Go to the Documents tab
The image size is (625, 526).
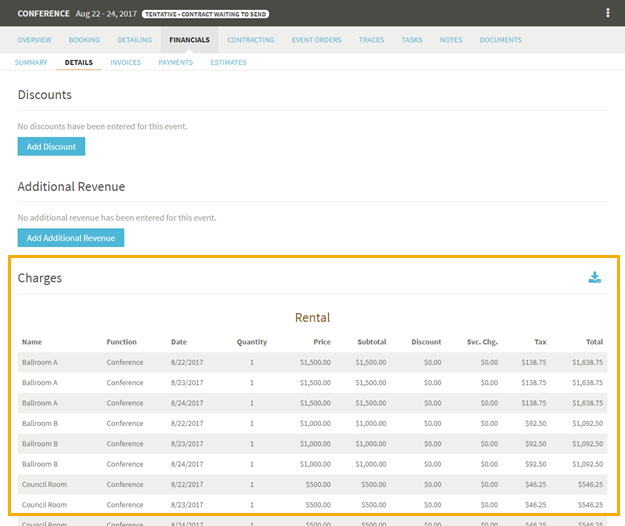click(x=500, y=40)
